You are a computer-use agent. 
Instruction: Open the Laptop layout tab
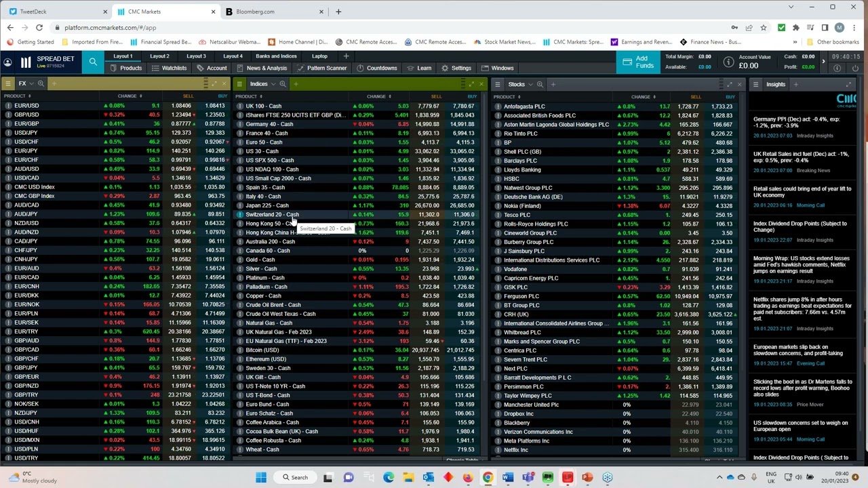point(319,56)
